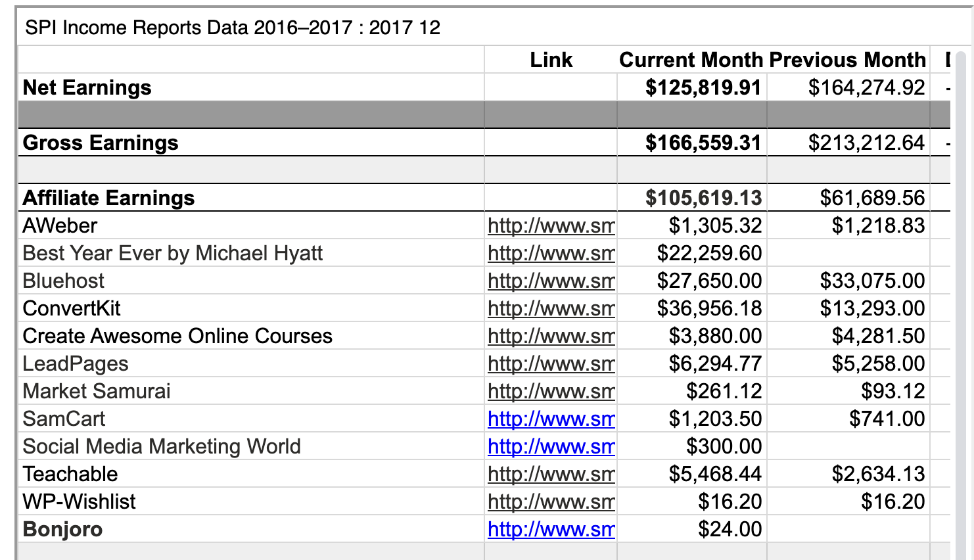Select Gross Earnings previous value $213,212.64
The width and height of the screenshot is (974, 560).
[866, 143]
